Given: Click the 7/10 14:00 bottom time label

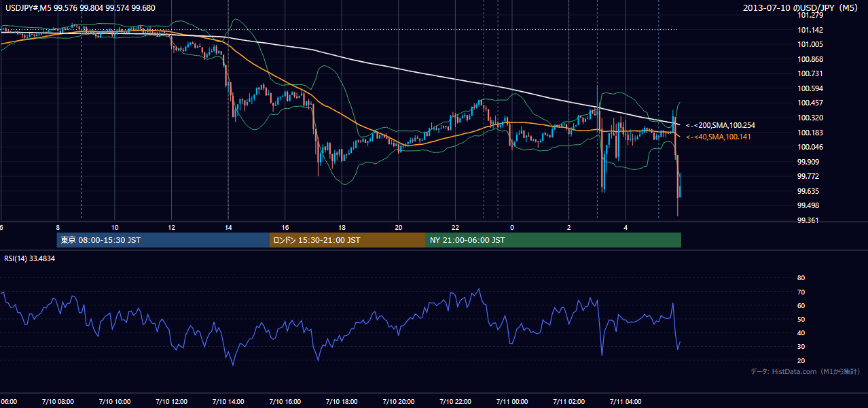Looking at the screenshot, I should [x=228, y=401].
